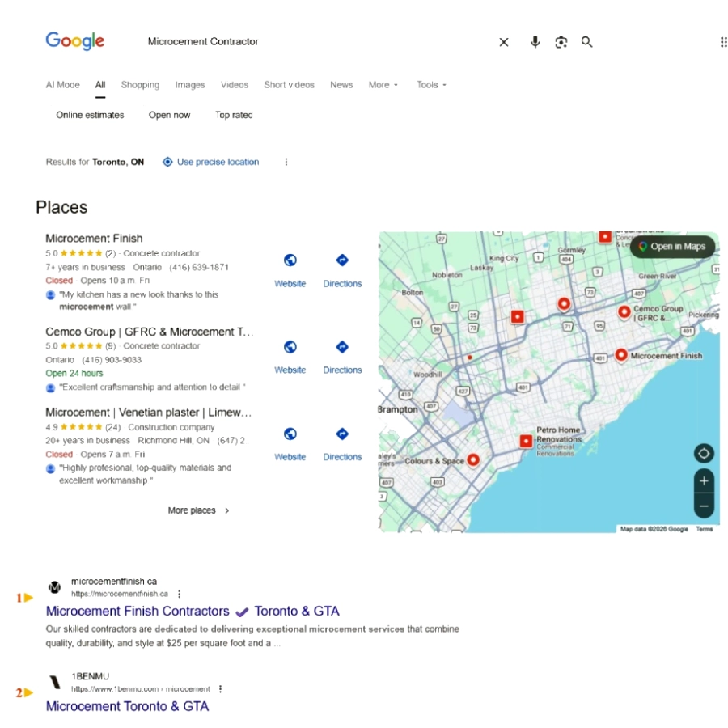Open options menu for microcementfinish.ca result
Image resolution: width=728 pixels, height=728 pixels.
coord(180,594)
